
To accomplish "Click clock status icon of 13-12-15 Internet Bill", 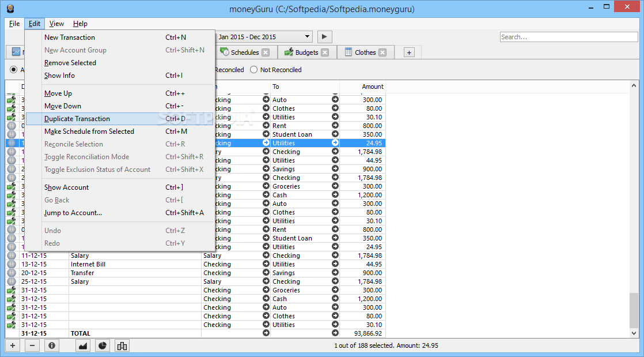I will (12, 264).
